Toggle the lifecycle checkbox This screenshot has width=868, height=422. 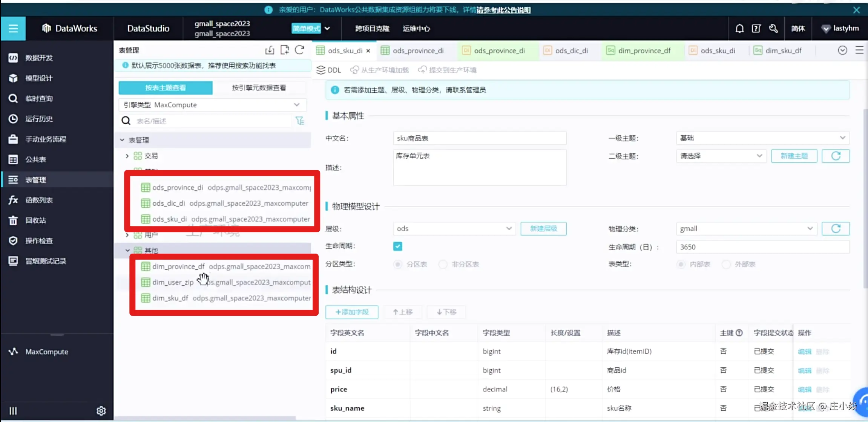click(397, 246)
